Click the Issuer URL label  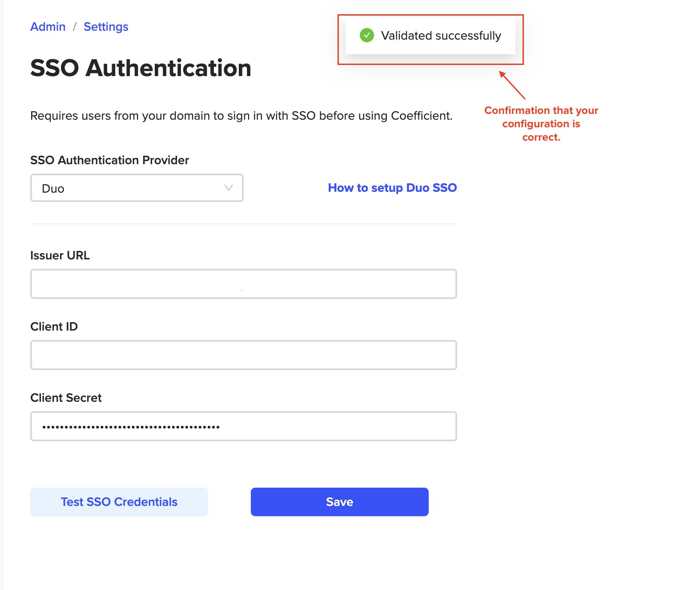pyautogui.click(x=60, y=255)
